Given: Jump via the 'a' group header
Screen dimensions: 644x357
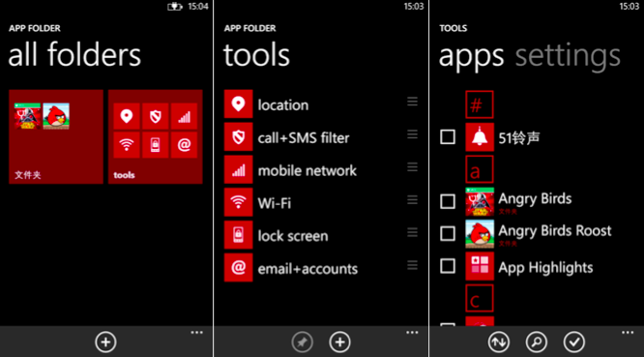Looking at the screenshot, I should point(480,169).
